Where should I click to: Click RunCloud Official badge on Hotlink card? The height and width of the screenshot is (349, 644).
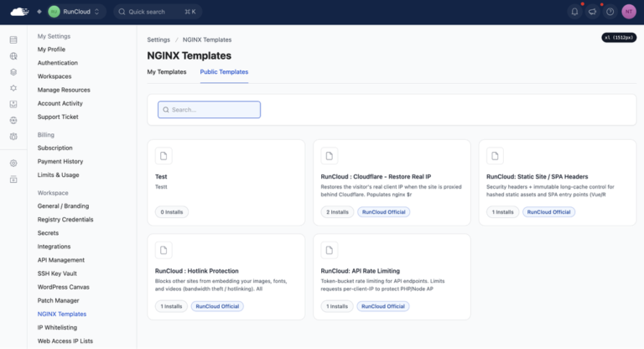click(x=217, y=306)
